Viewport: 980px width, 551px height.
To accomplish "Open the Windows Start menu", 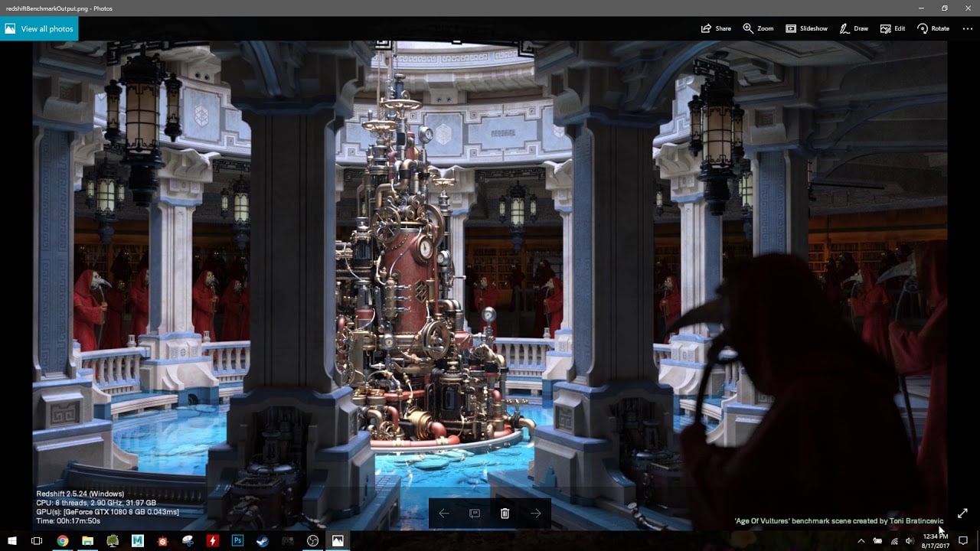I will tap(12, 540).
